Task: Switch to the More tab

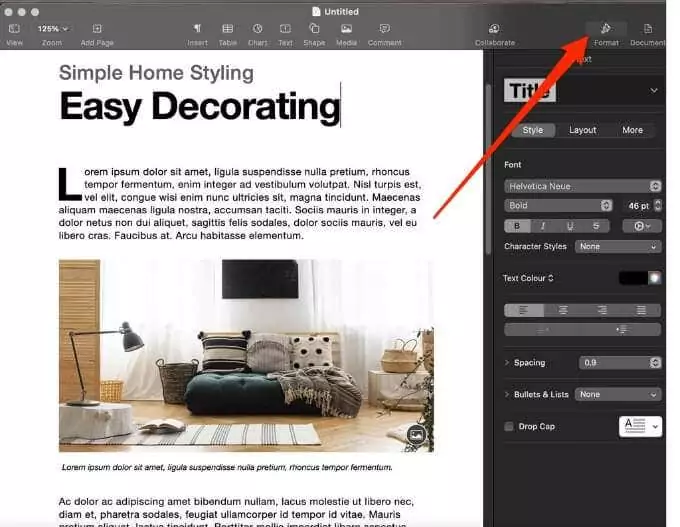Action: (x=632, y=130)
